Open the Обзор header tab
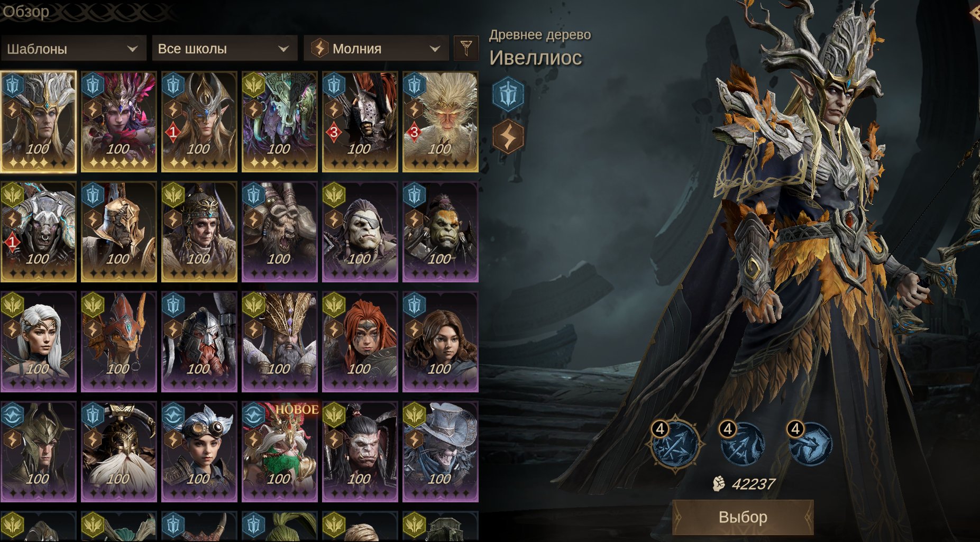This screenshot has width=980, height=542. click(26, 11)
